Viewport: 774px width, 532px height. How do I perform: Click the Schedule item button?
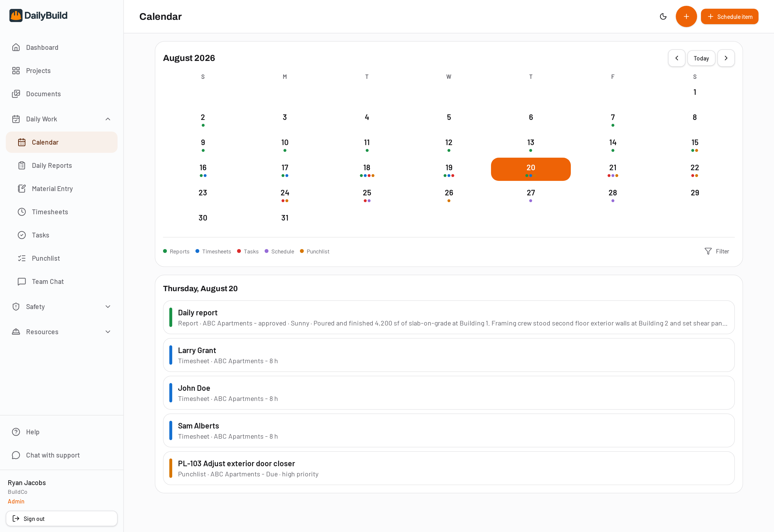point(729,17)
